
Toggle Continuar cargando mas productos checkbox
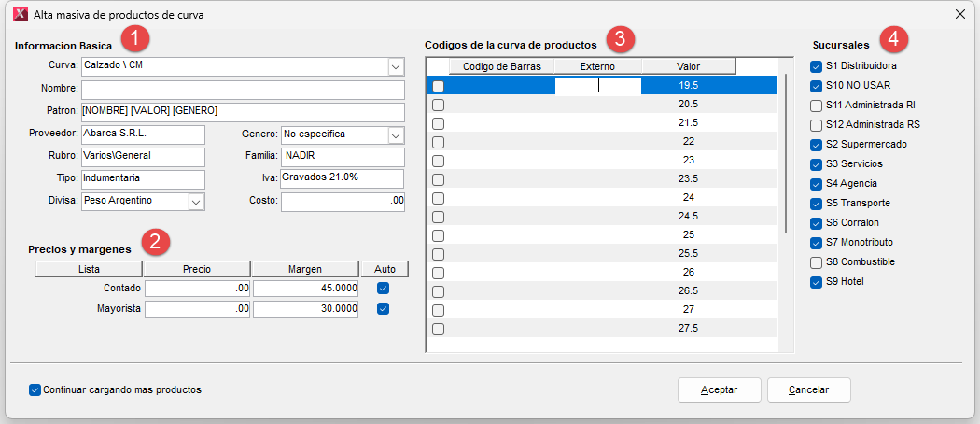click(x=35, y=389)
